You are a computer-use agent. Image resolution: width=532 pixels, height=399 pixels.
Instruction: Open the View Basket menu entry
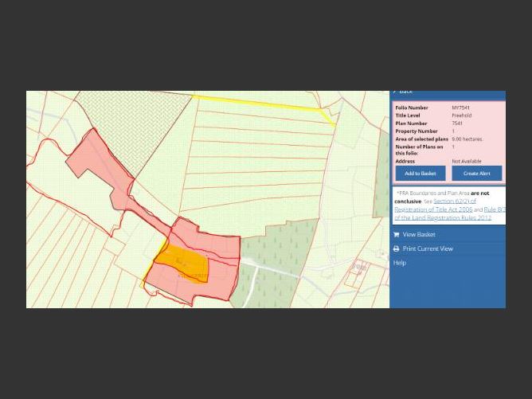pyautogui.click(x=419, y=234)
